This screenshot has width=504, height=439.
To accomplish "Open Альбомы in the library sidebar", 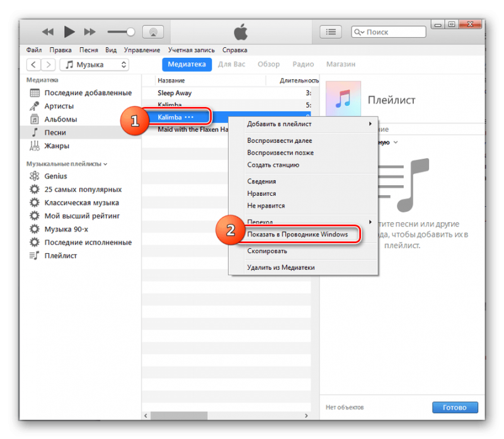I will [x=60, y=119].
